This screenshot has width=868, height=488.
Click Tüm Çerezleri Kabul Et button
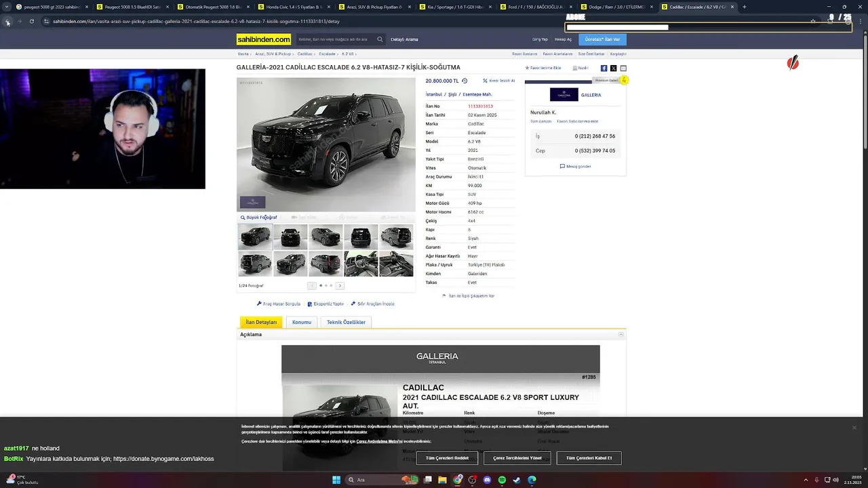(x=589, y=458)
